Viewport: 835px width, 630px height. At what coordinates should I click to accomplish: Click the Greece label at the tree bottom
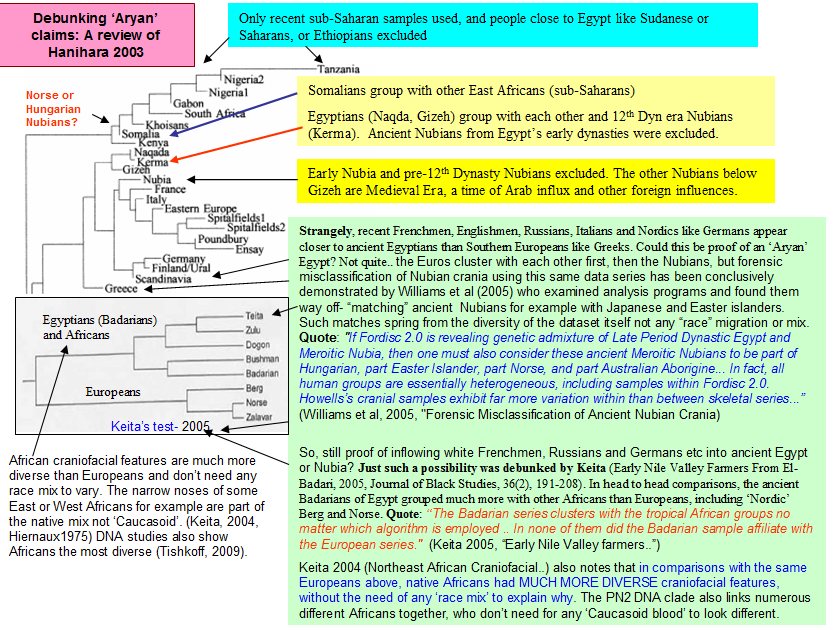[x=122, y=288]
